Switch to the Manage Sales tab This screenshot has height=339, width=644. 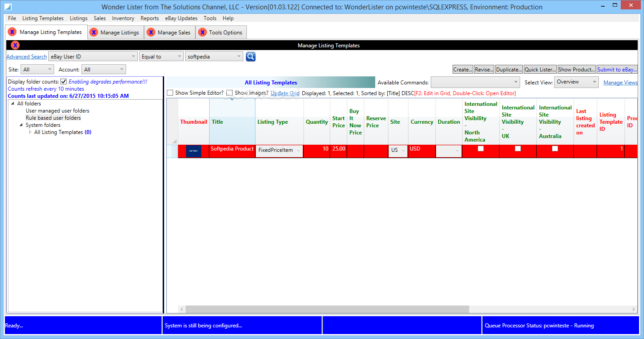170,33
